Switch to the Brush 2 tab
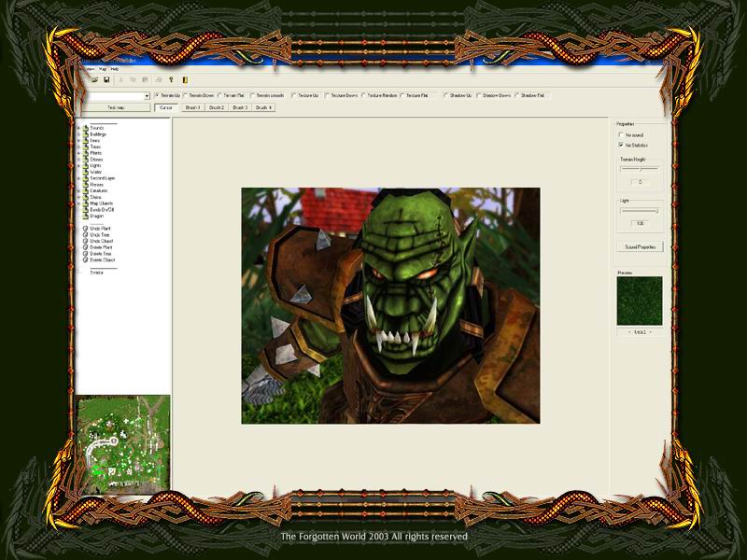Screen dimensions: 747x560 coord(216,107)
